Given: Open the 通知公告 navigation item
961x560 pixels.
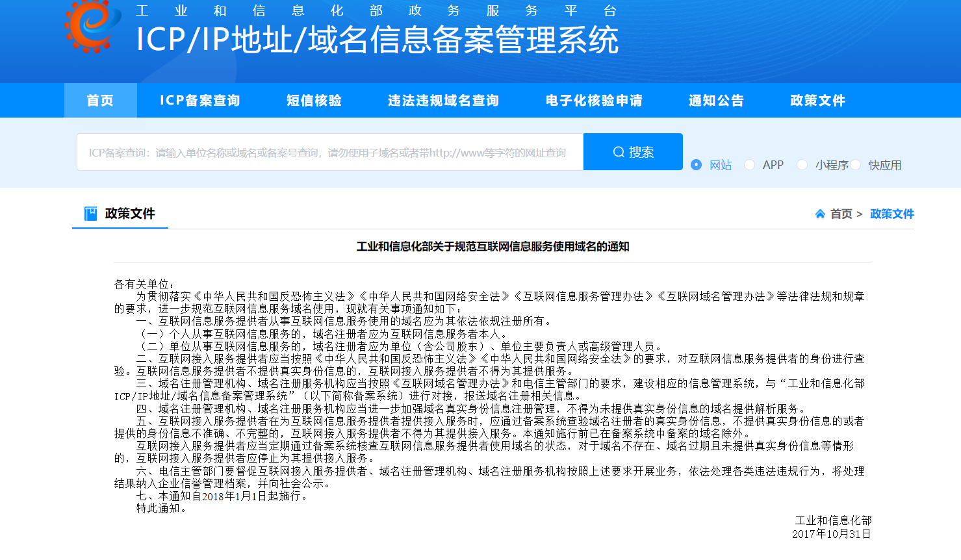Looking at the screenshot, I should pos(717,101).
